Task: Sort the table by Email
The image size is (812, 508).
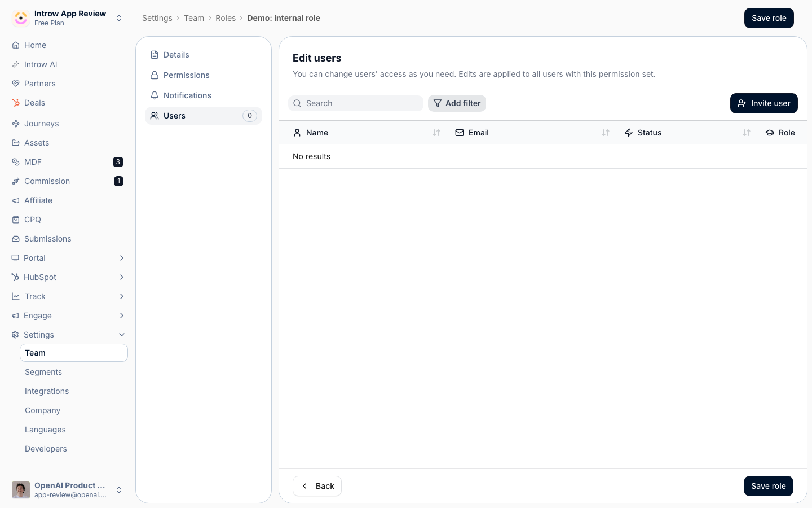Action: tap(606, 133)
